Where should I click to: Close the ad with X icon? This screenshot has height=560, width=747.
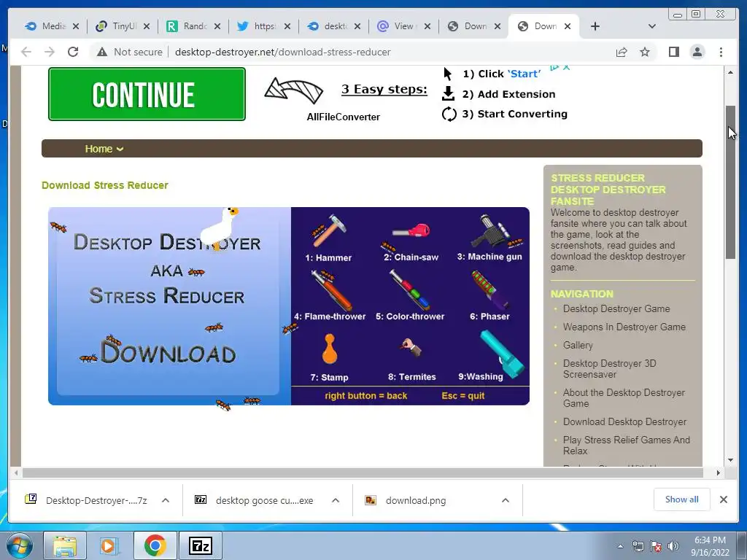click(566, 67)
